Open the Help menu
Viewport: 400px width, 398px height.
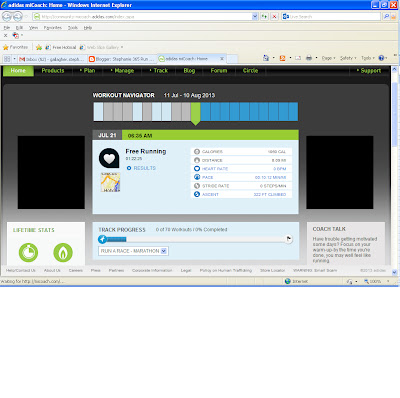(x=88, y=28)
